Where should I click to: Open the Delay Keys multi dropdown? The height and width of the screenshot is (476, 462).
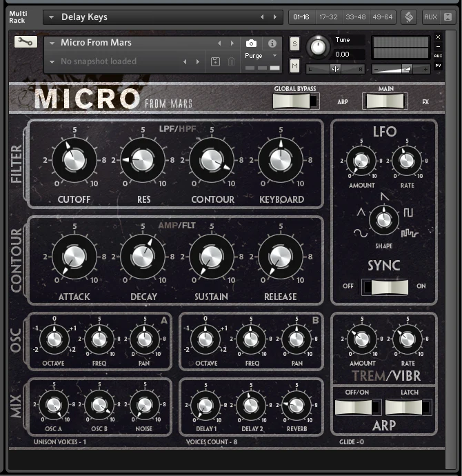tap(51, 17)
